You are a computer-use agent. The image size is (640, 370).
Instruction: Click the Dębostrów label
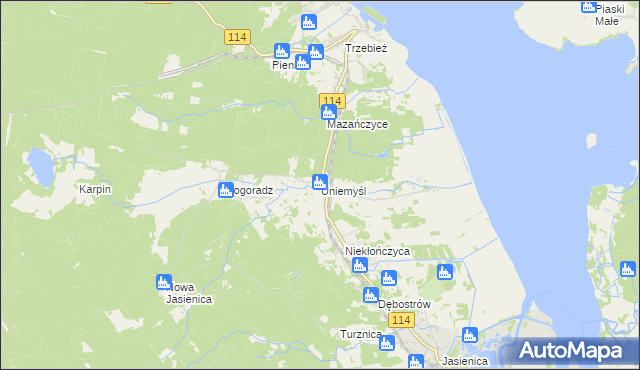pos(404,304)
